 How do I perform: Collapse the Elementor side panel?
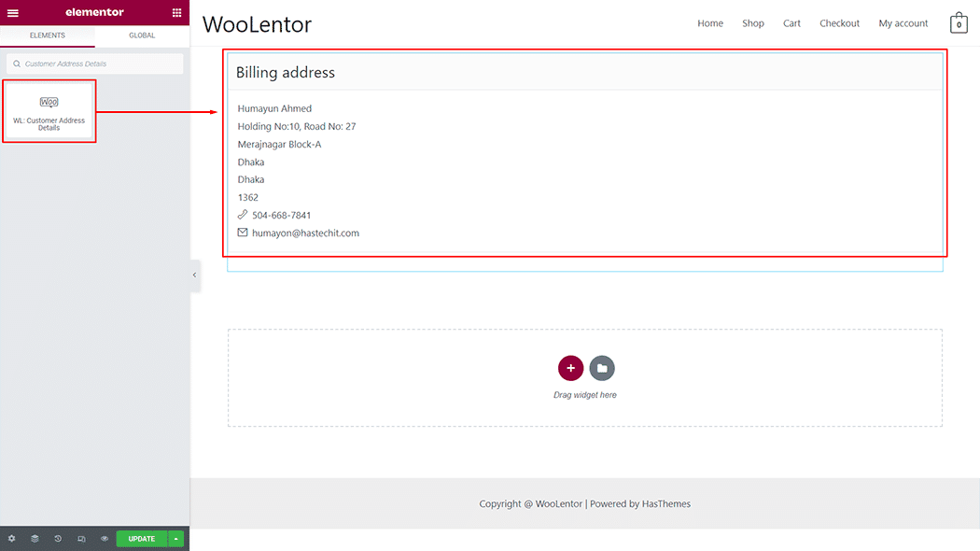point(194,275)
